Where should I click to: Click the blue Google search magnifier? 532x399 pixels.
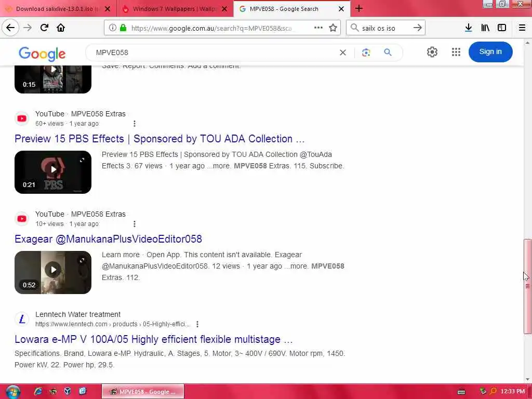pos(388,52)
